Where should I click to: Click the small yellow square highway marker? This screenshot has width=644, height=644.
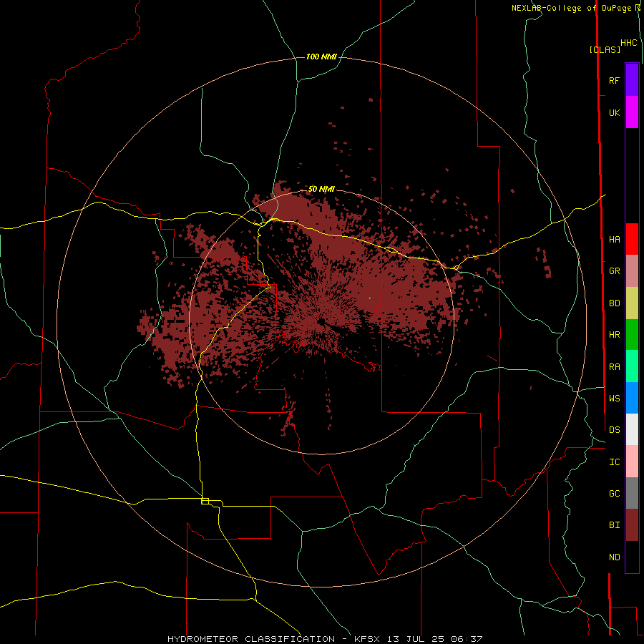coord(205,501)
